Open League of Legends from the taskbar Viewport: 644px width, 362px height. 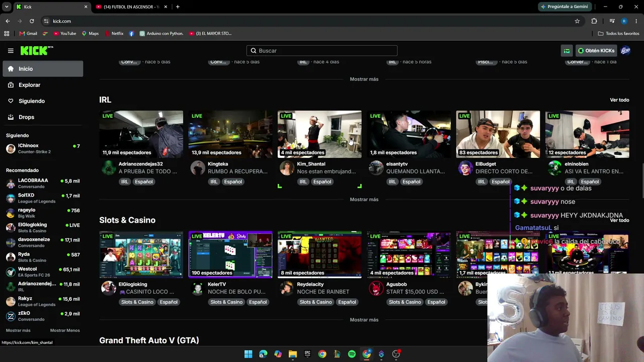337,354
